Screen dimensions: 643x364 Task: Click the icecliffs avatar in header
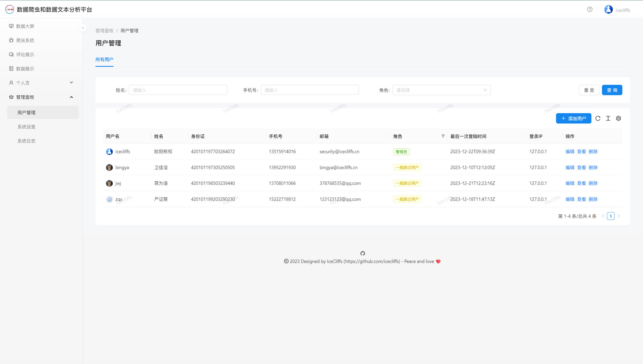(608, 10)
